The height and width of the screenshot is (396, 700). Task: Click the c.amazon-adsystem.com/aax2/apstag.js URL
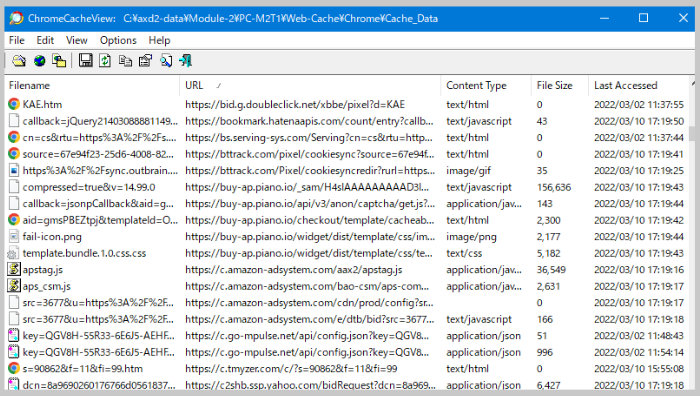click(x=293, y=269)
